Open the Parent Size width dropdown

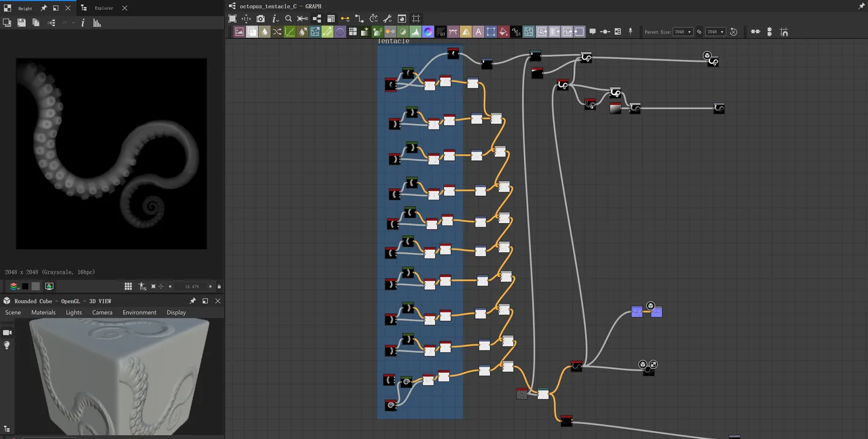tap(683, 32)
